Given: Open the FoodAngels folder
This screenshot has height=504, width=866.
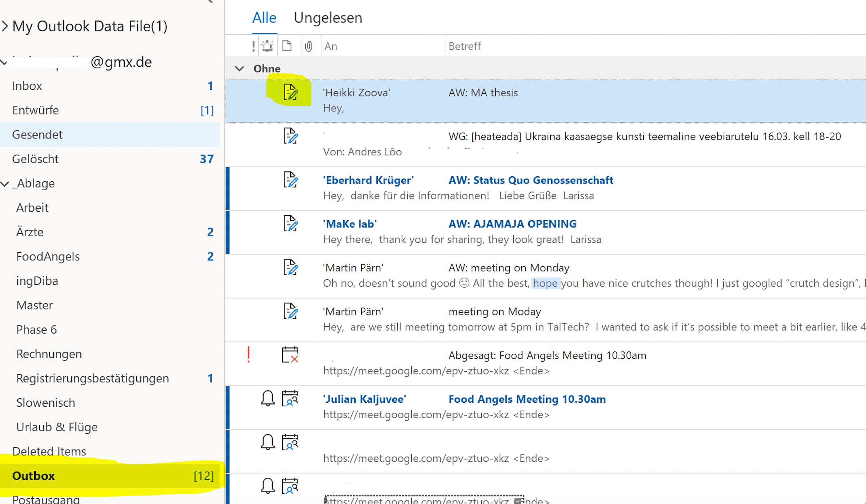Looking at the screenshot, I should 48,256.
